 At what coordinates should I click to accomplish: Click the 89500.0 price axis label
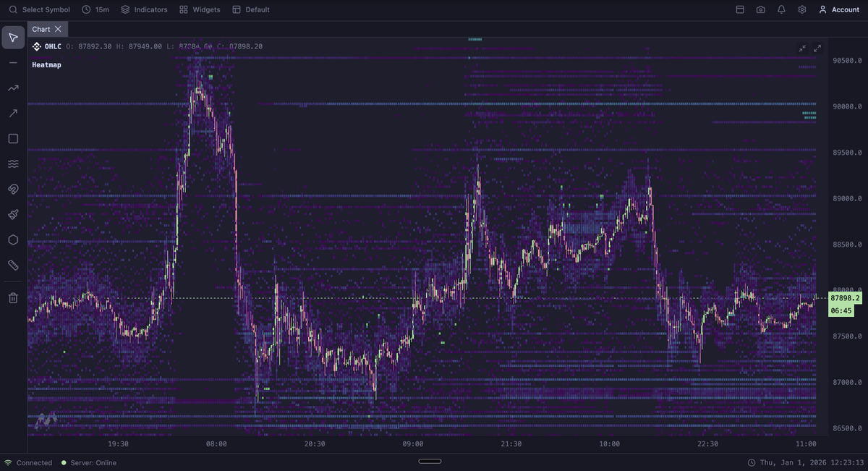[846, 153]
